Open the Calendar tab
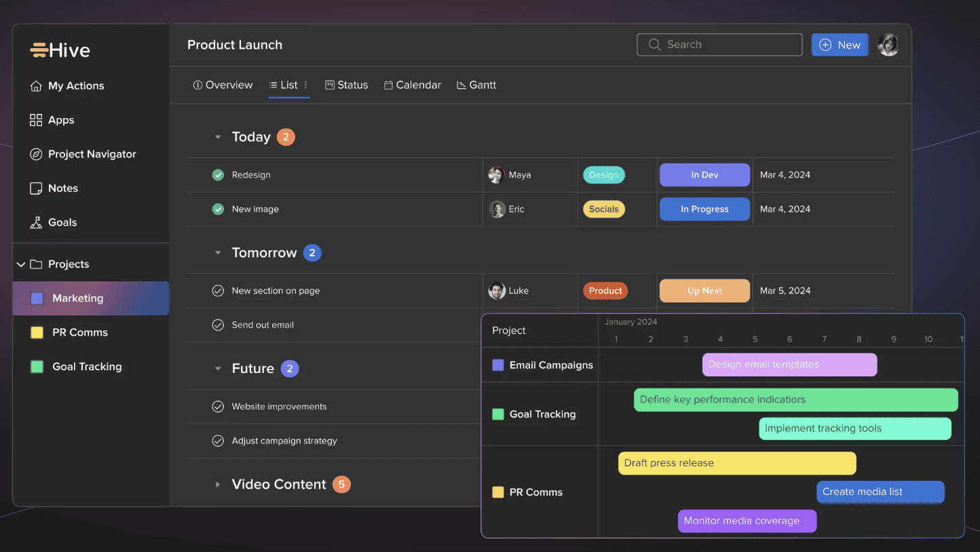 pyautogui.click(x=413, y=85)
